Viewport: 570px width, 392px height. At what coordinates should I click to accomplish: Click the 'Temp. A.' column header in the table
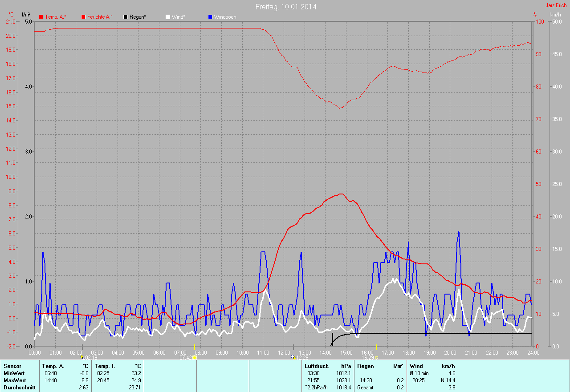pos(53,366)
